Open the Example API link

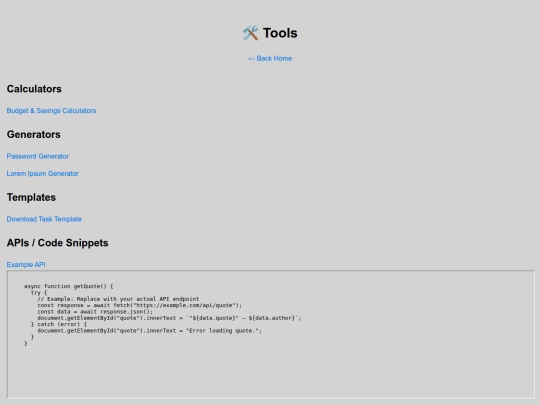point(26,264)
